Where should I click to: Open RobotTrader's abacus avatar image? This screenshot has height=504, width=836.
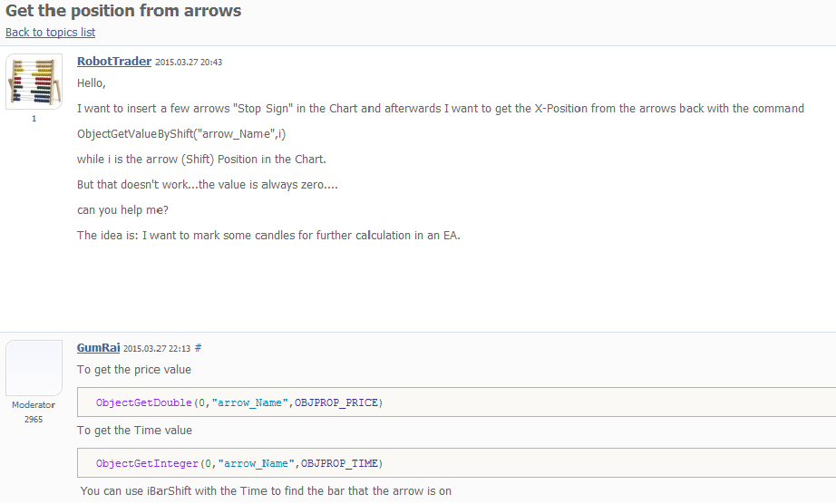[x=34, y=82]
